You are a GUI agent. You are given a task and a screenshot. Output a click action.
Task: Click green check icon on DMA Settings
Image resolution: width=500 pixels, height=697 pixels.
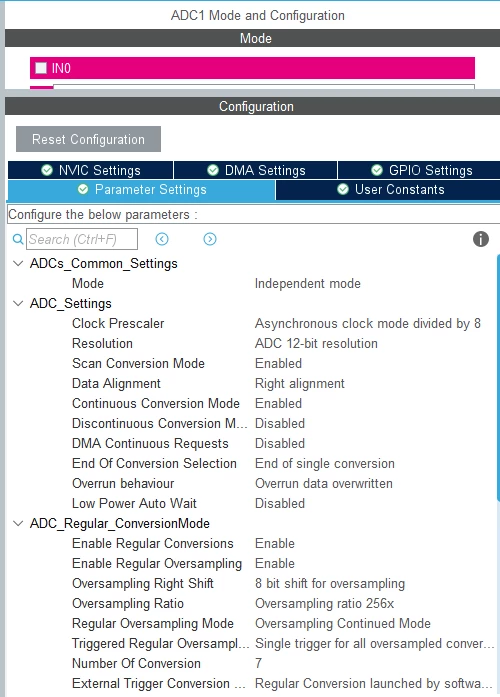(213, 170)
